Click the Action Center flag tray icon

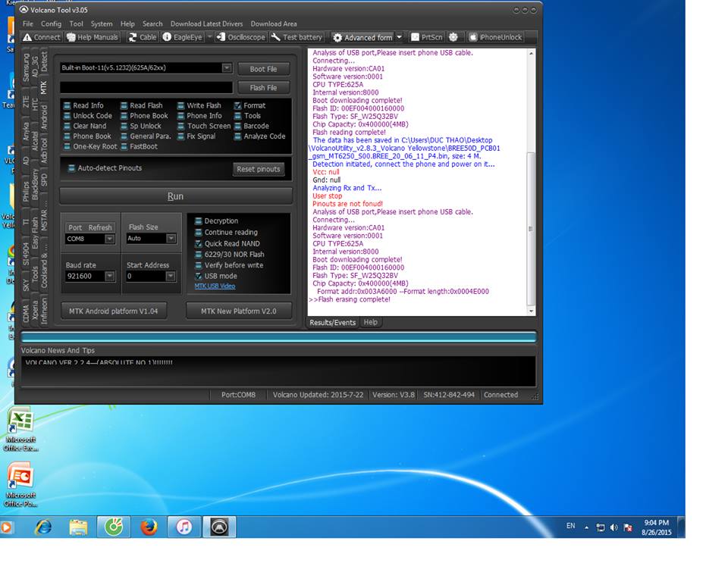(628, 527)
